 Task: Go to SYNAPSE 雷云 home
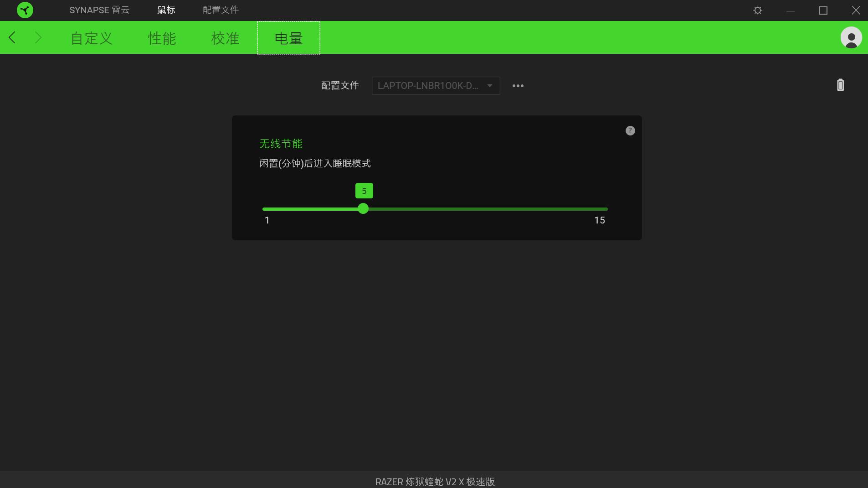(99, 10)
